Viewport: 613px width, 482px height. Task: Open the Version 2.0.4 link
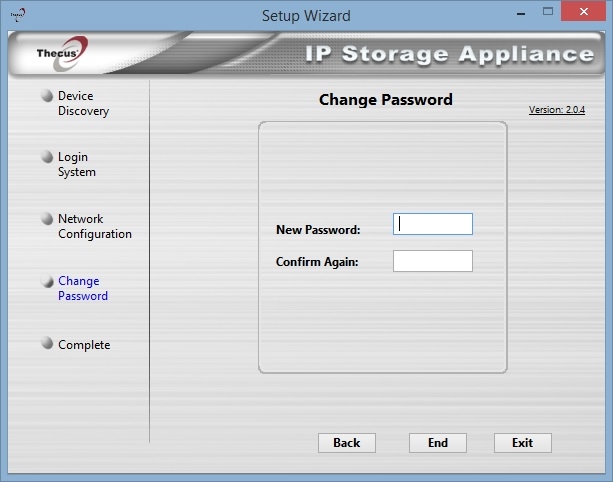(x=557, y=110)
